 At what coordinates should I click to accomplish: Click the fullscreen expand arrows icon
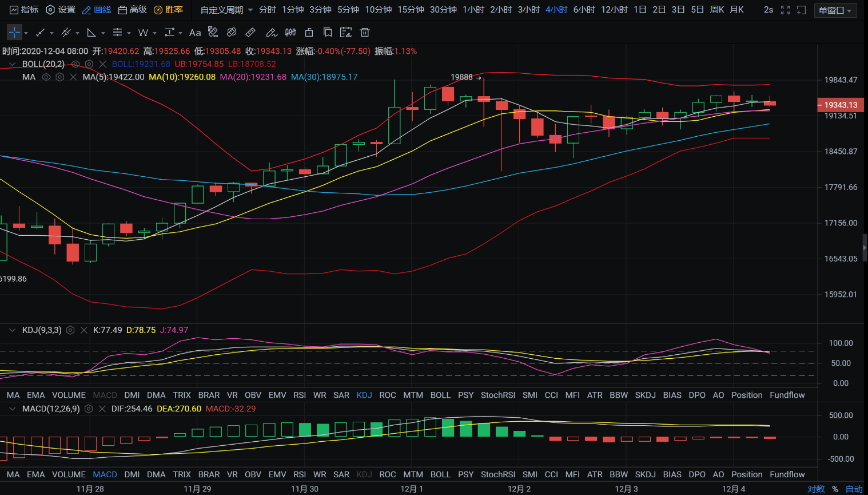pos(785,10)
